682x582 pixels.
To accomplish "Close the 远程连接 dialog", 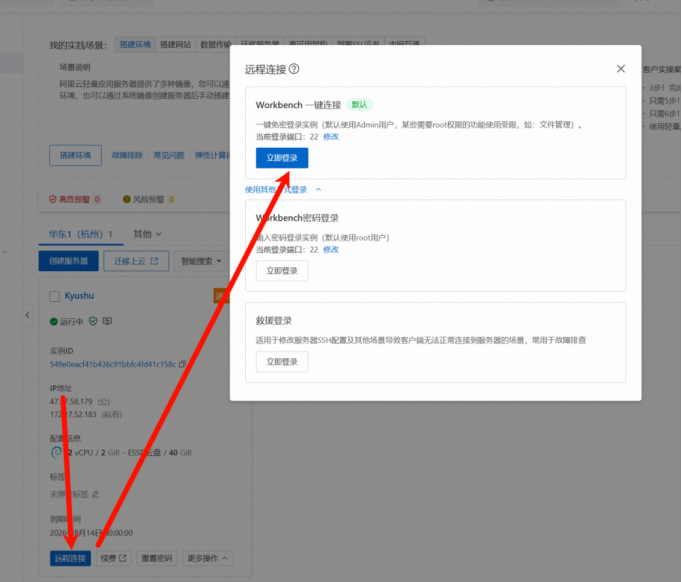I will pos(621,69).
